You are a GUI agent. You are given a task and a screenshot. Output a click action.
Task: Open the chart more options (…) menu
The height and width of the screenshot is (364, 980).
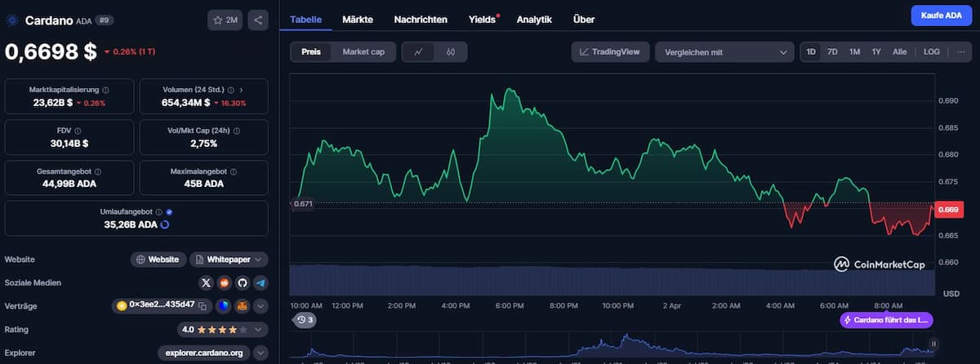click(960, 51)
